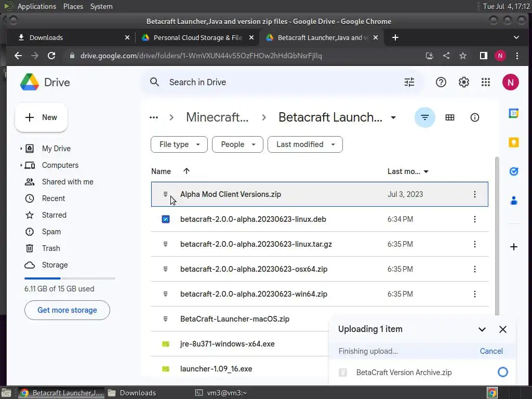Share this page from address bar
532x399 pixels.
446,56
